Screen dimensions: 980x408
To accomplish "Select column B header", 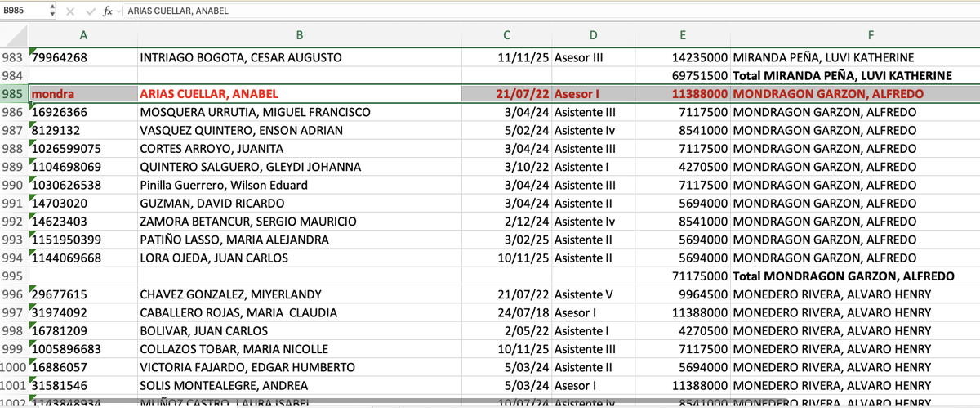I will (300, 35).
